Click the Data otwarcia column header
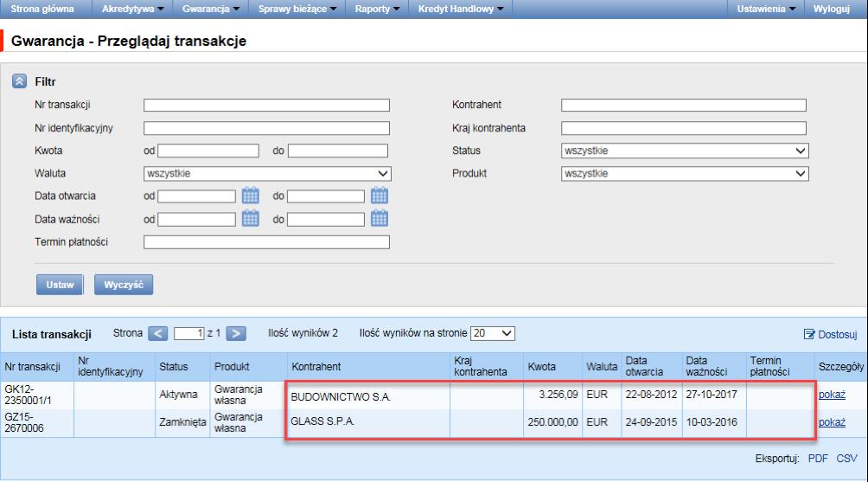The image size is (868, 482). [644, 366]
